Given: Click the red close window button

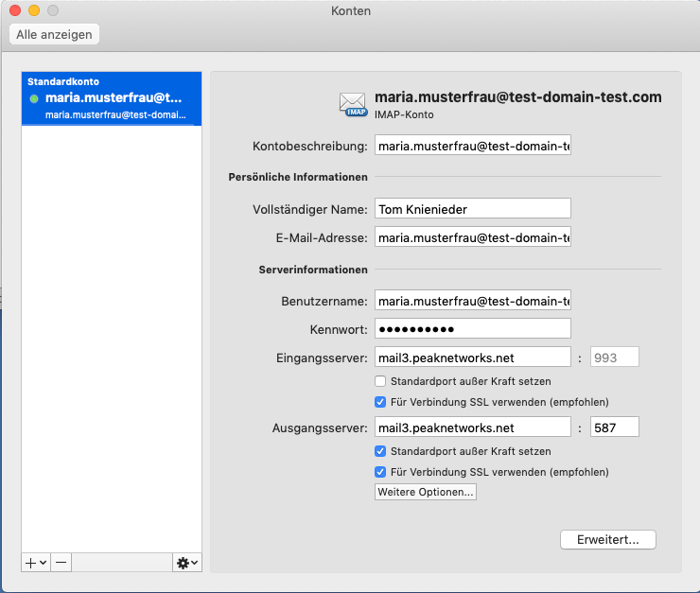Looking at the screenshot, I should [x=15, y=10].
